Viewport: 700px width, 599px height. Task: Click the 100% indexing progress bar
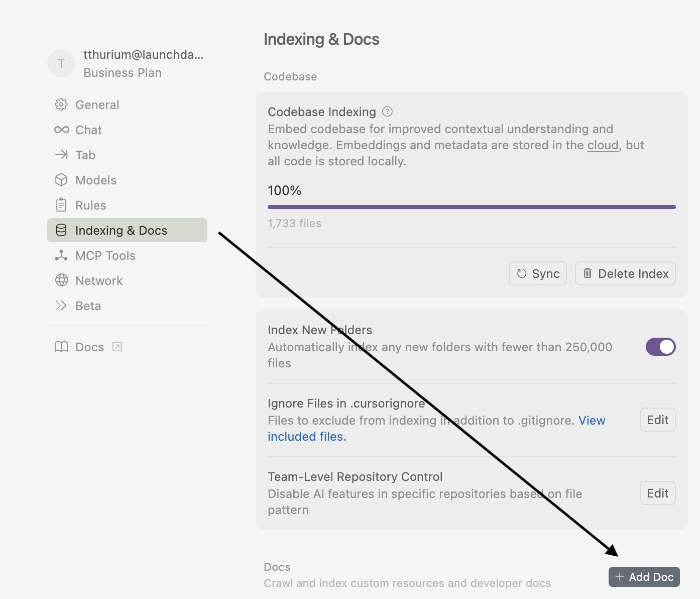tap(472, 207)
